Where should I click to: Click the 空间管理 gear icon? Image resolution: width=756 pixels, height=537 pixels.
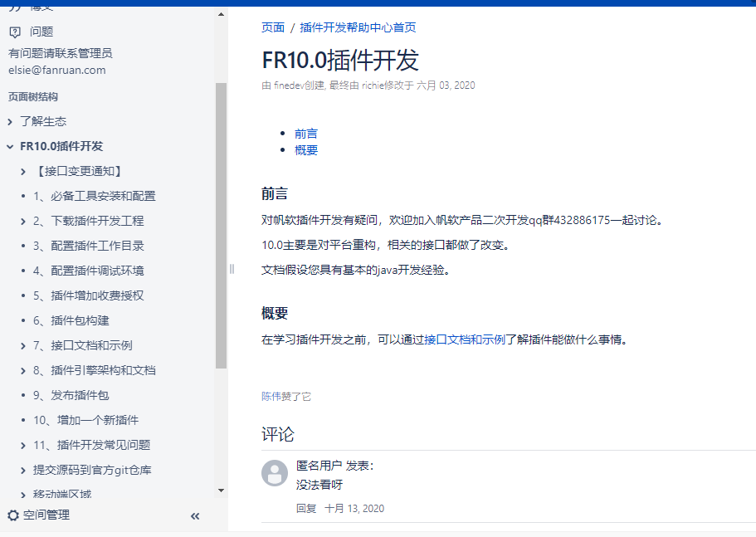[13, 515]
